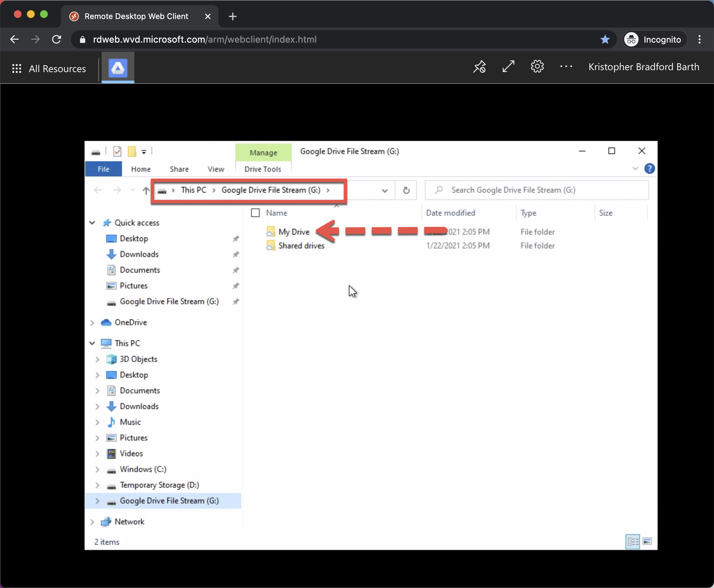Click the My Drive folder icon
Screen dimensions: 714x588
click(x=270, y=232)
